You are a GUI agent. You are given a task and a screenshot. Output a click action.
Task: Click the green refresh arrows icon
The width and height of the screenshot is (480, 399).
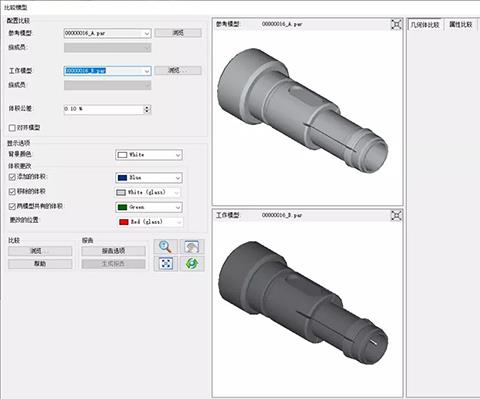click(192, 264)
